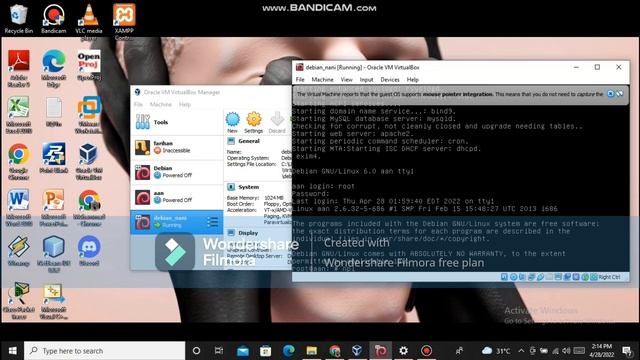Image resolution: width=640 pixels, height=360 pixels.
Task: Switch to running Debian VM taskbar icon
Action: click(380, 351)
